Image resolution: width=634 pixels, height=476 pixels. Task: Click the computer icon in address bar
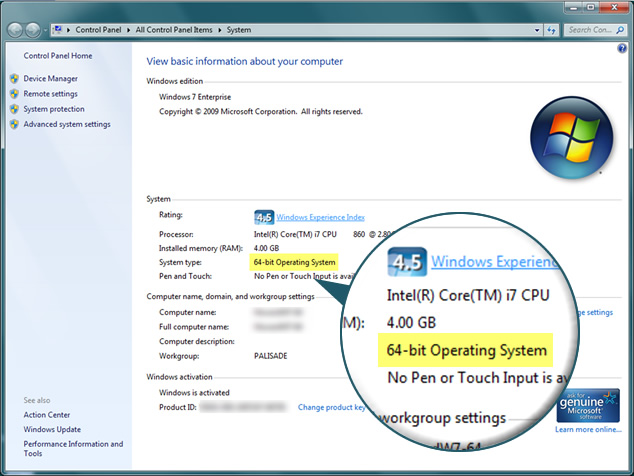58,30
